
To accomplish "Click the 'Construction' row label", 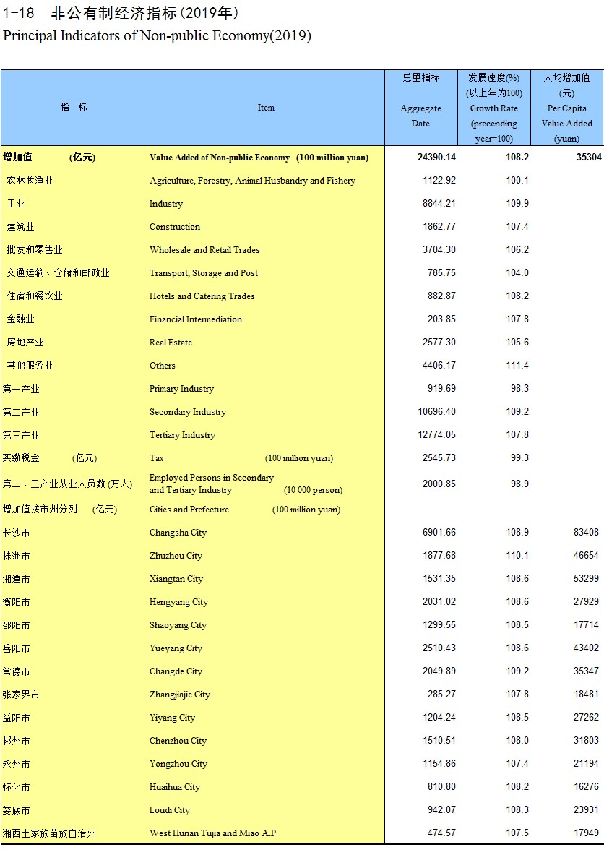I will (x=174, y=227).
